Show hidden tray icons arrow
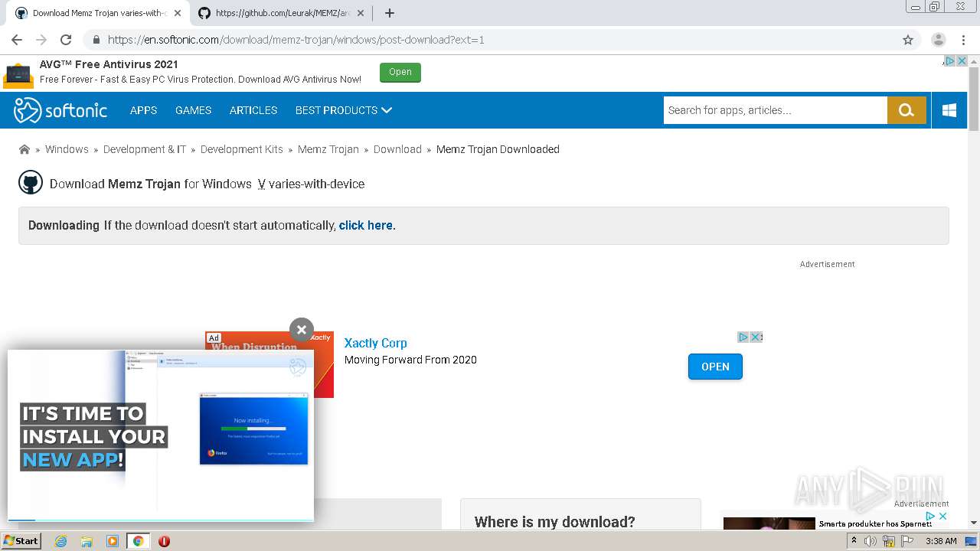Viewport: 980px width, 551px height. pos(854,541)
